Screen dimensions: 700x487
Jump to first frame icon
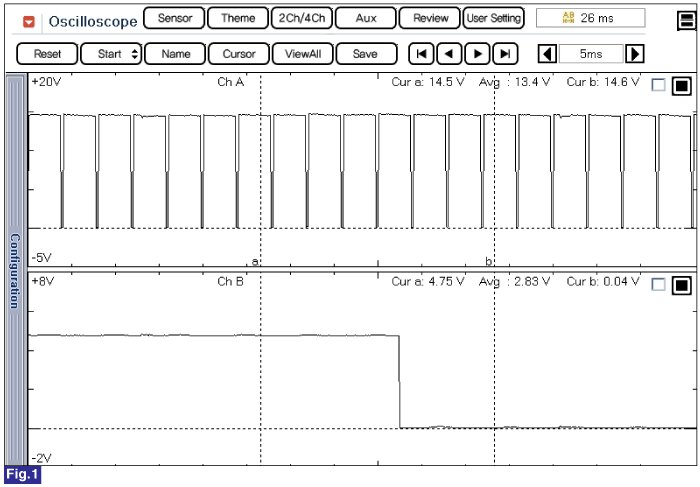tap(423, 54)
